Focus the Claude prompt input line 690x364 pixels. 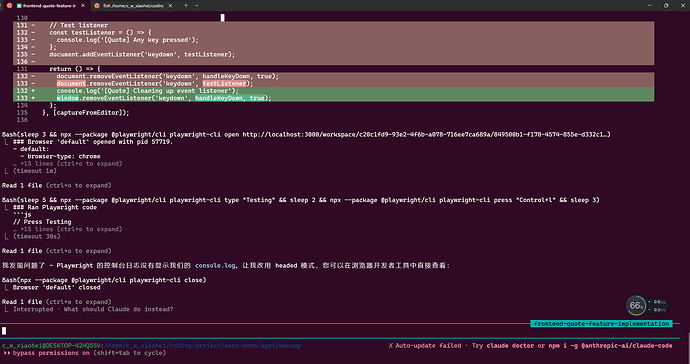coord(340,331)
